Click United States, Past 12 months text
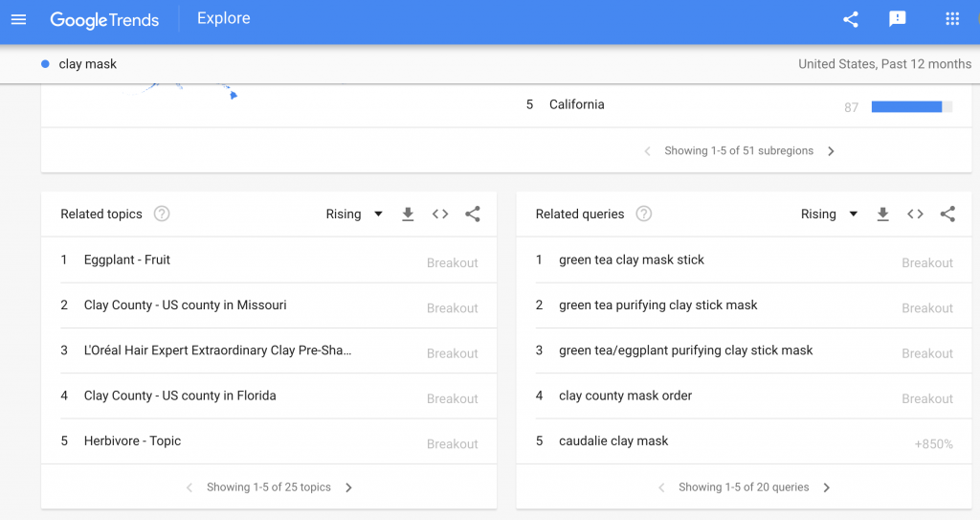Screen dimensions: 980x520 click(884, 64)
